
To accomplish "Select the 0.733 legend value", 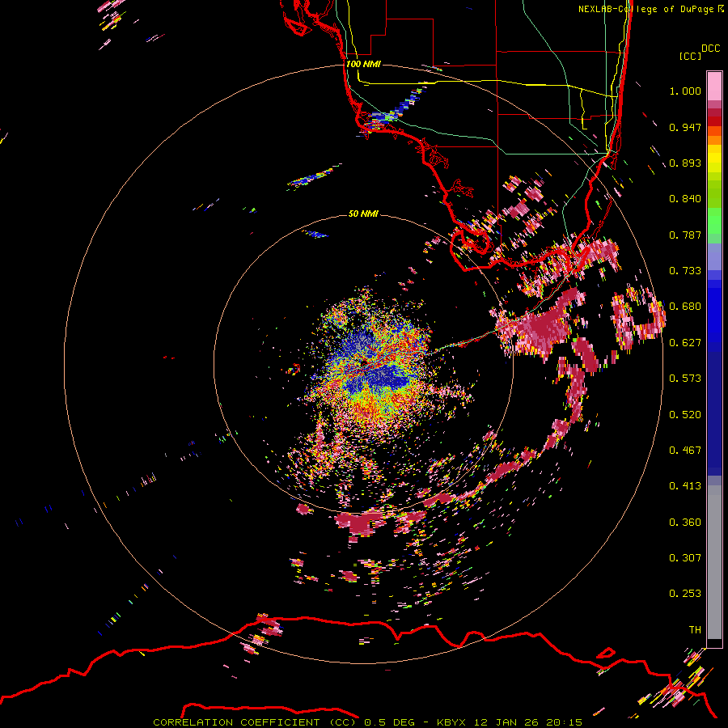I will [685, 271].
